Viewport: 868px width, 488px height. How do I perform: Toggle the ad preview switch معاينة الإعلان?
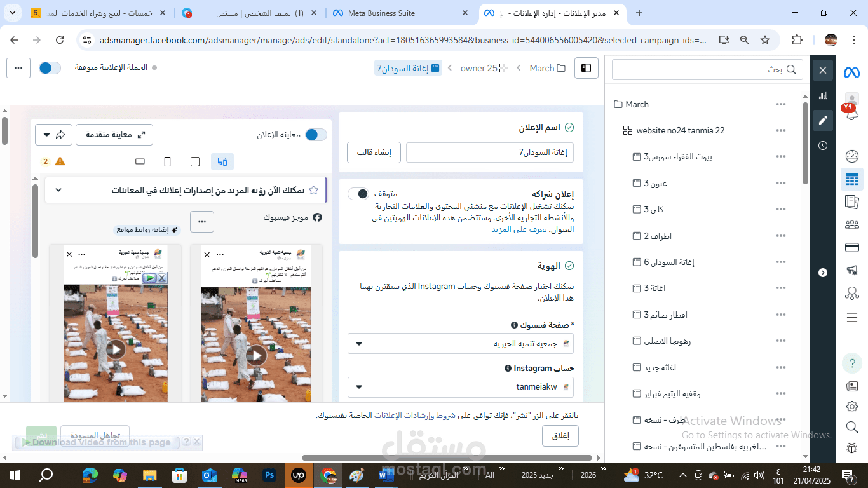click(x=316, y=135)
